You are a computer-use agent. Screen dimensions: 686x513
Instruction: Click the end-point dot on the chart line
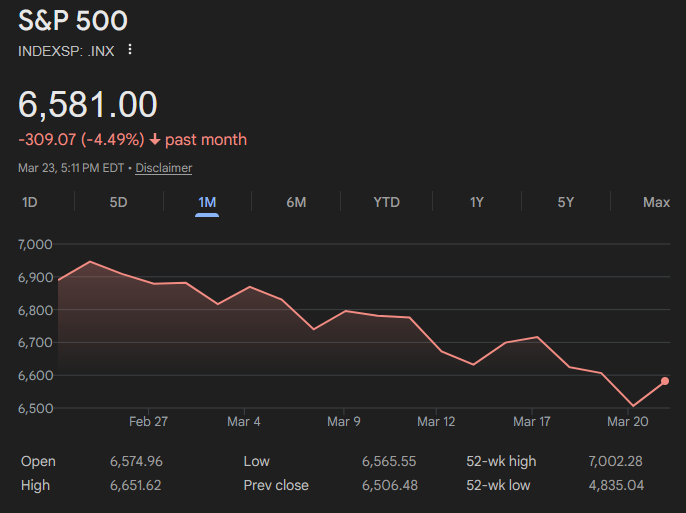click(x=665, y=381)
